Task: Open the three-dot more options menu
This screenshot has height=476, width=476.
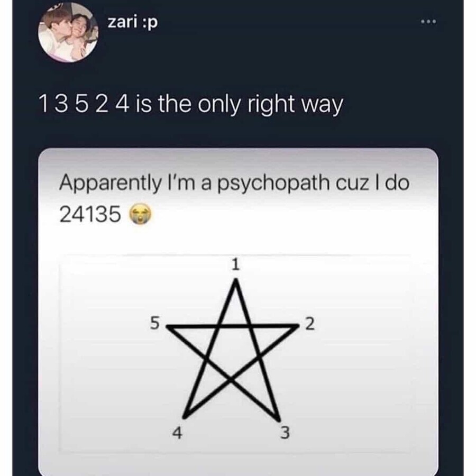Action: (428, 22)
